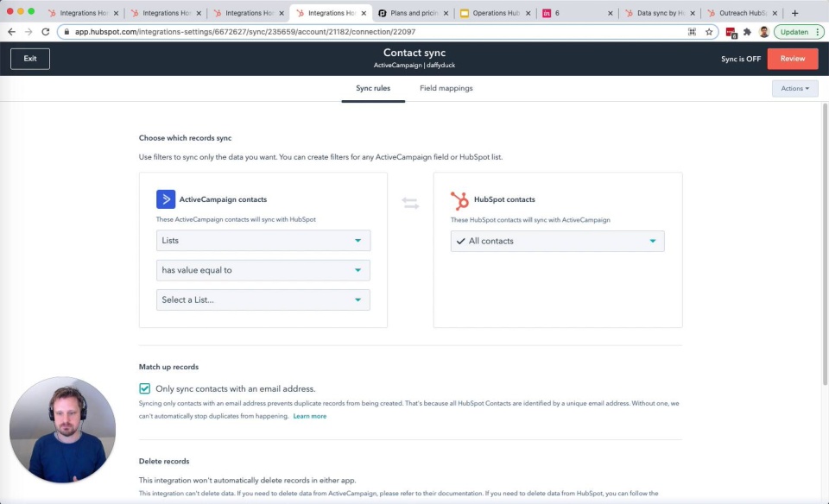Viewport: 829px width, 504px height.
Task: Open the Actions dropdown menu
Action: pyautogui.click(x=794, y=88)
